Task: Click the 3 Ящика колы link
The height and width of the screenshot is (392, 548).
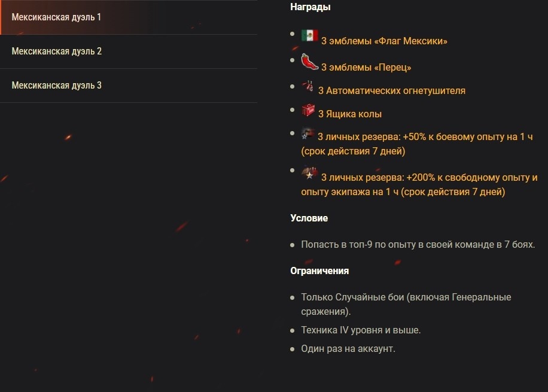Action: [350, 114]
